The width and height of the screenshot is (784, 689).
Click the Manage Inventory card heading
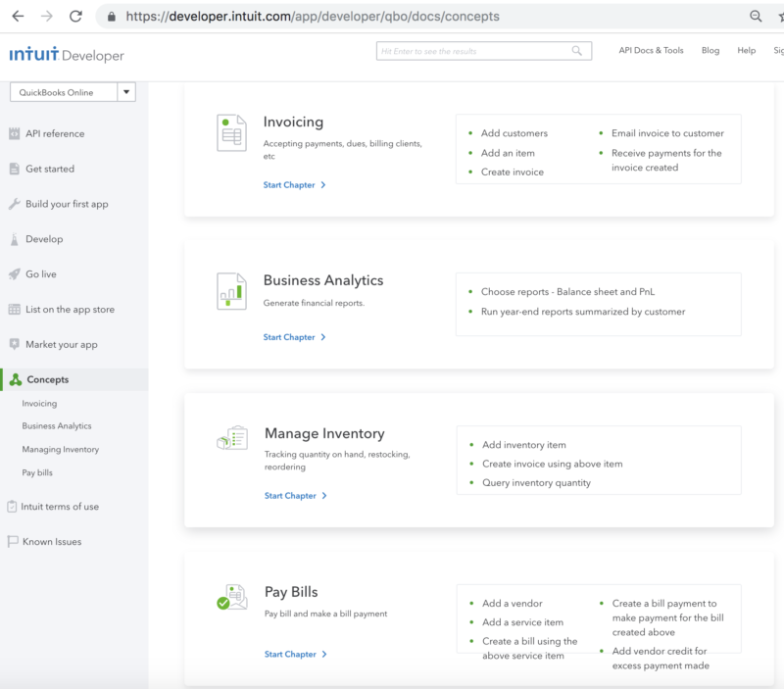[x=324, y=433]
